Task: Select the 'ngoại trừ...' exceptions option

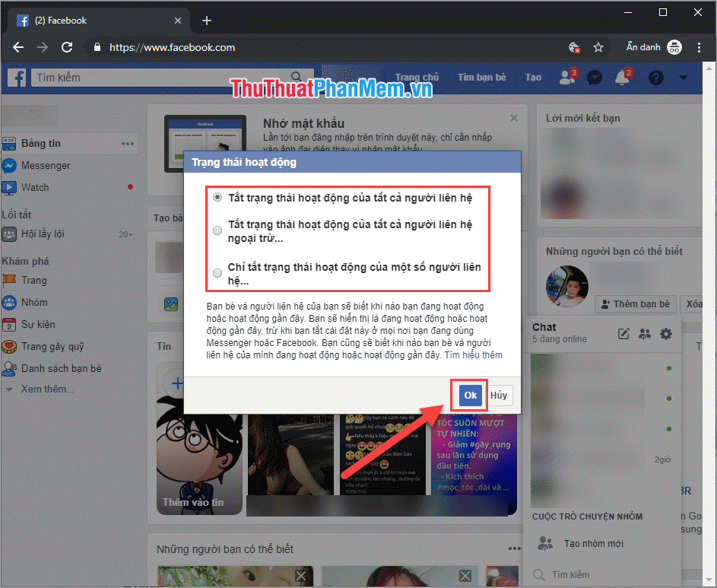Action: [217, 230]
